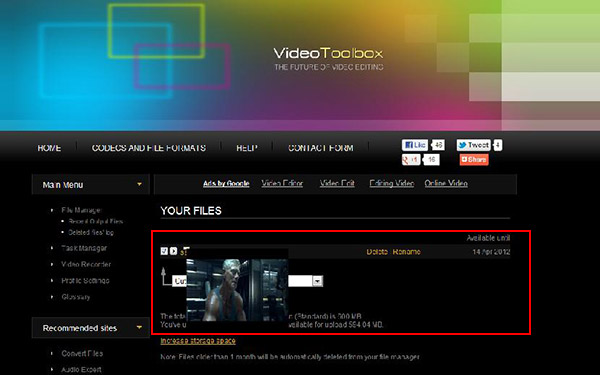Open the CONTACT FORM page
This screenshot has height=375, width=600.
(321, 148)
